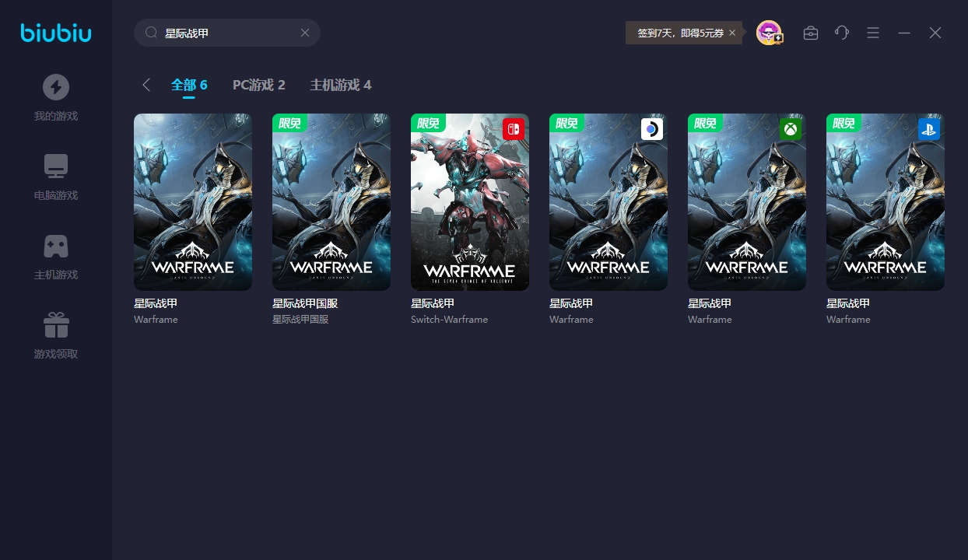Switch to the PC游戏 2 tab
968x560 pixels.
(258, 85)
